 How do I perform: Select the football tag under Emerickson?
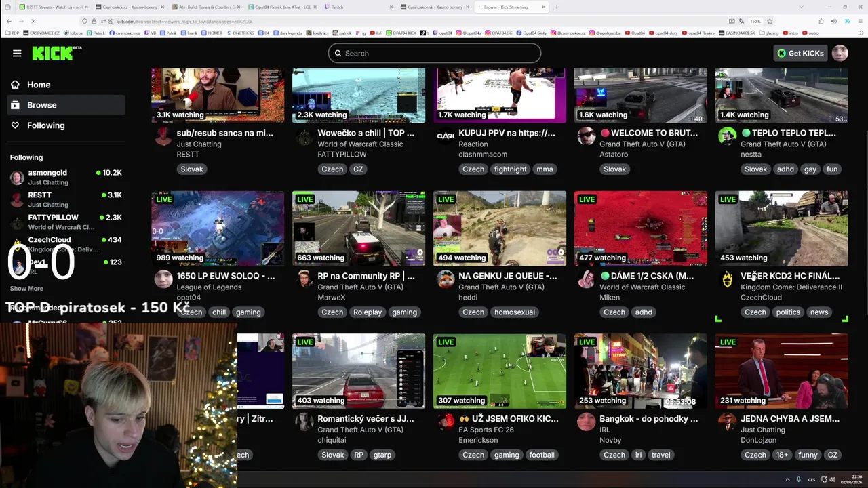[x=542, y=455]
